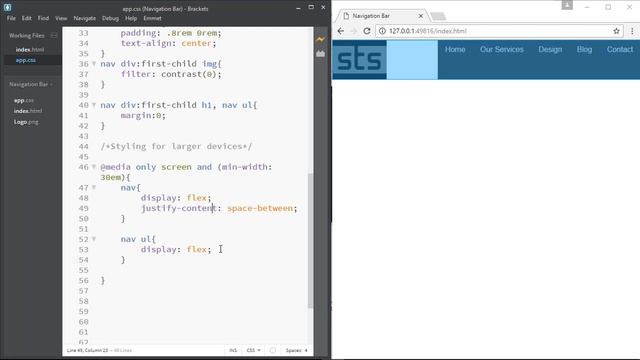Toggle split view icon beside Working Files
Screen dimensions: 640x360
54,36
